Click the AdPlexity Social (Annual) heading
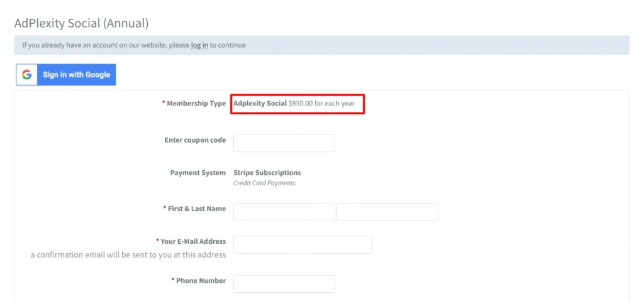 click(81, 23)
